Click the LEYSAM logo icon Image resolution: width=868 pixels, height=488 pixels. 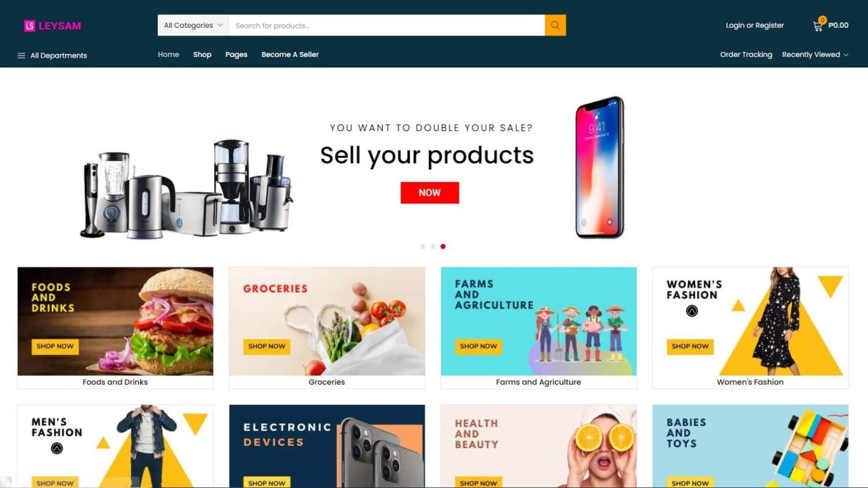[30, 26]
